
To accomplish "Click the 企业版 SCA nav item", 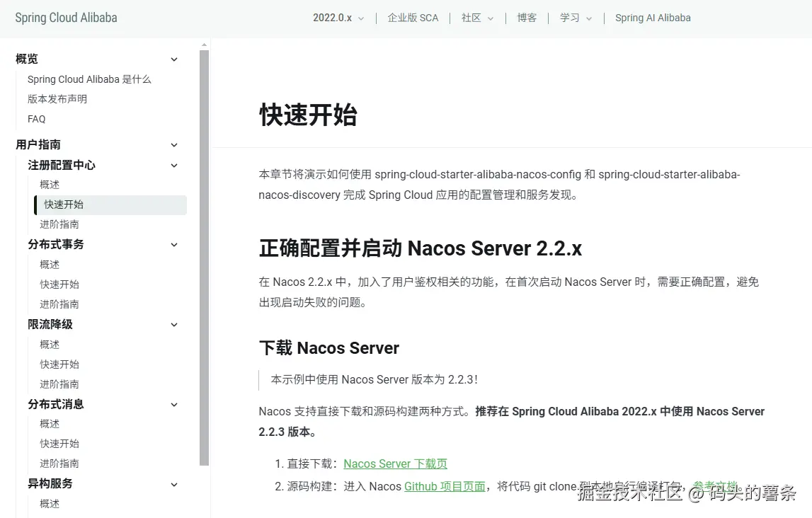I will pyautogui.click(x=413, y=18).
